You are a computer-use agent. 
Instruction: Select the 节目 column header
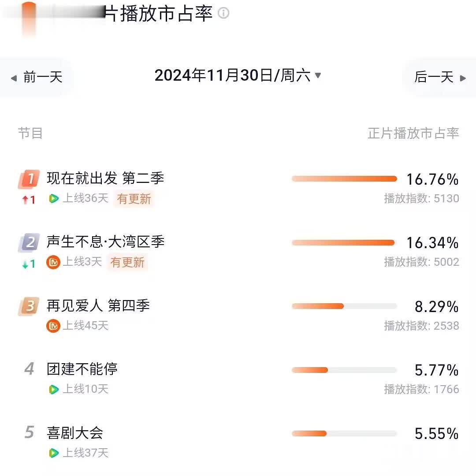30,133
